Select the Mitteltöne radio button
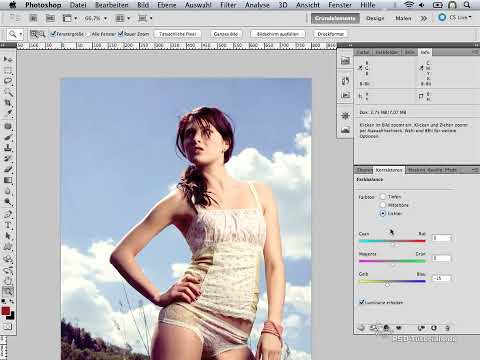Image resolution: width=480 pixels, height=360 pixels. pyautogui.click(x=383, y=205)
